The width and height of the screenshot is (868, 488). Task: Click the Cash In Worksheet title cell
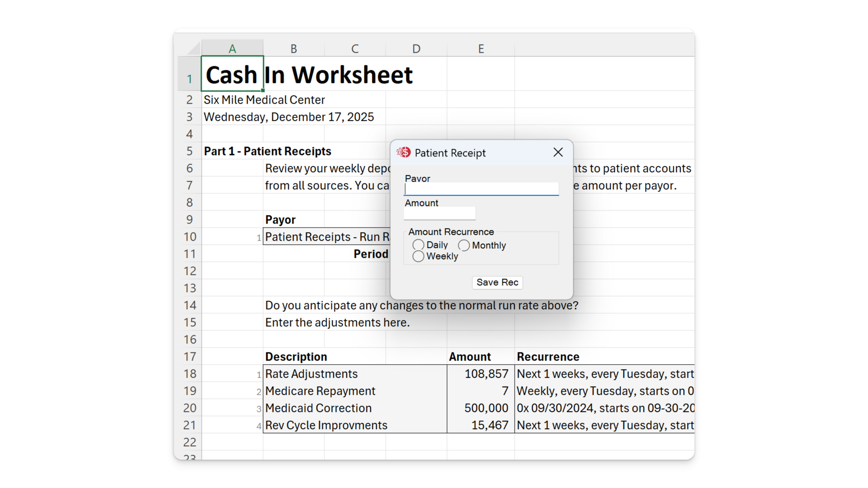point(232,75)
